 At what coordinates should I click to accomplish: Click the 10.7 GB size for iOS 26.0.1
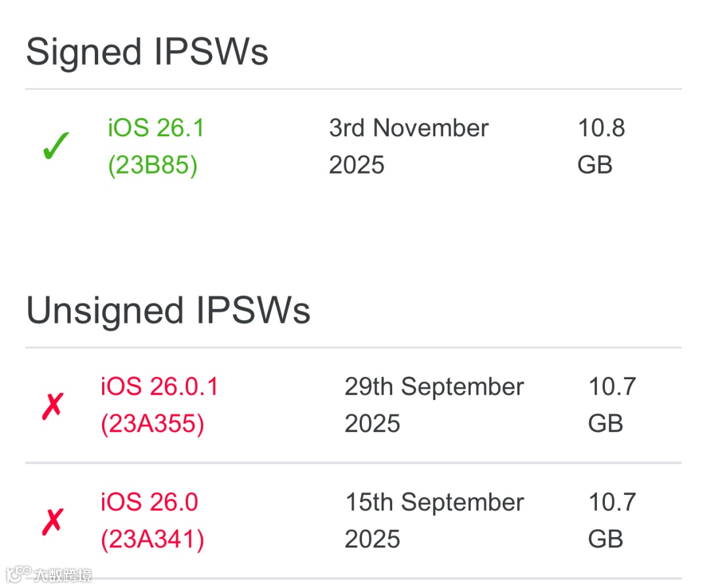coord(612,405)
